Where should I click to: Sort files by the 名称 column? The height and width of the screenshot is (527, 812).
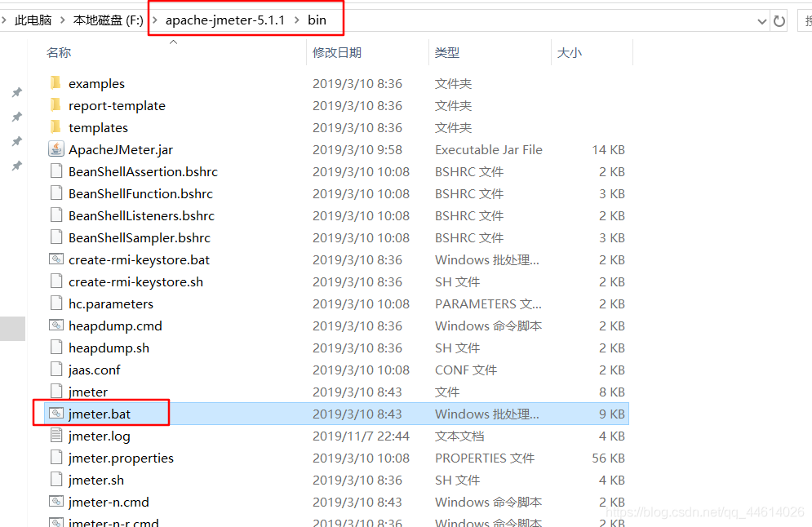59,52
